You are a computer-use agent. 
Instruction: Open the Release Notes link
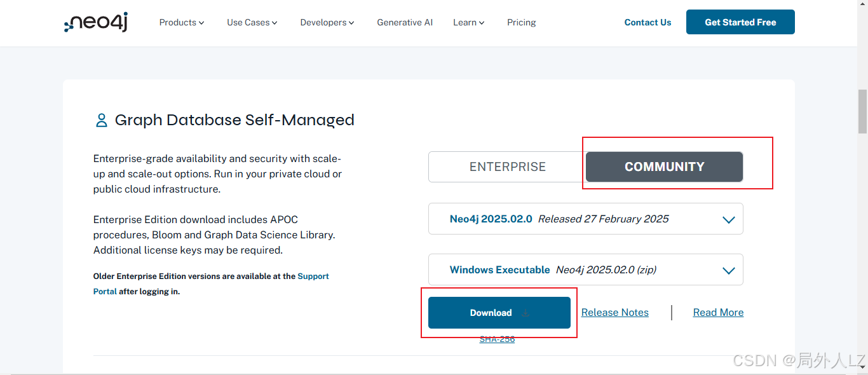tap(615, 313)
